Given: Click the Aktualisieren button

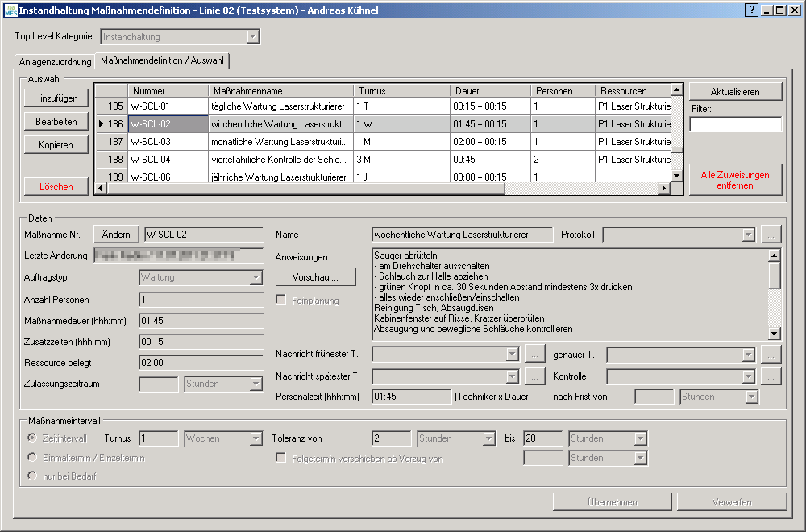Looking at the screenshot, I should click(735, 92).
